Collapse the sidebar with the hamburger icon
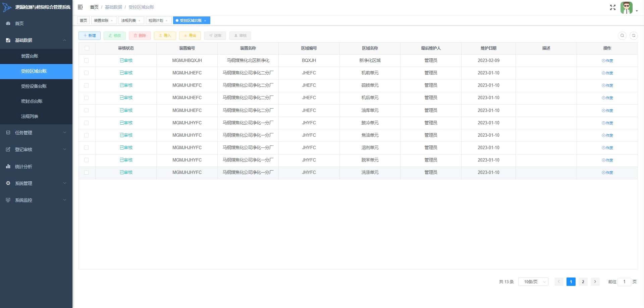The height and width of the screenshot is (308, 644). pyautogui.click(x=80, y=7)
